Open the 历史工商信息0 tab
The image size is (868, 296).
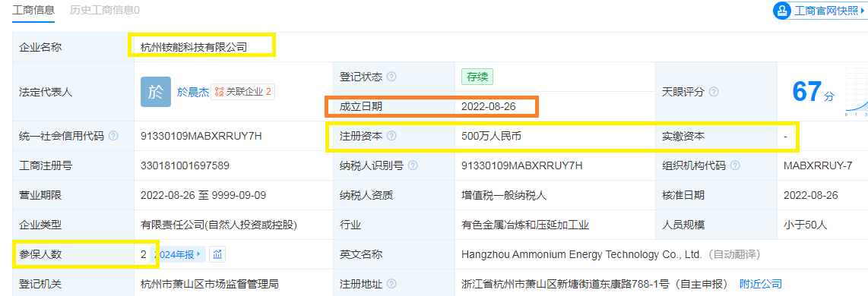tap(105, 10)
